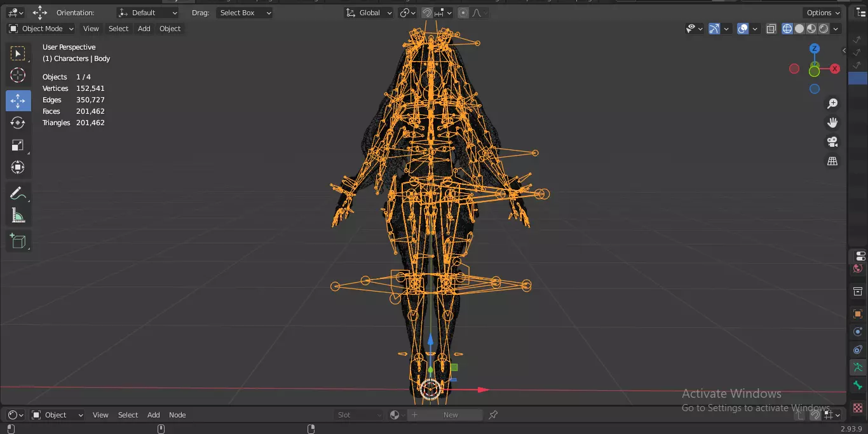Browse materials with the sphere icon

(397, 415)
